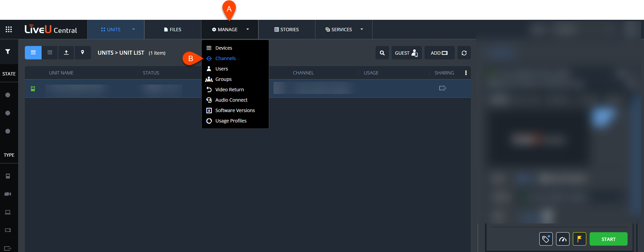This screenshot has width=644, height=252.
Task: Open Audio Connect menu entry
Action: click(x=235, y=100)
